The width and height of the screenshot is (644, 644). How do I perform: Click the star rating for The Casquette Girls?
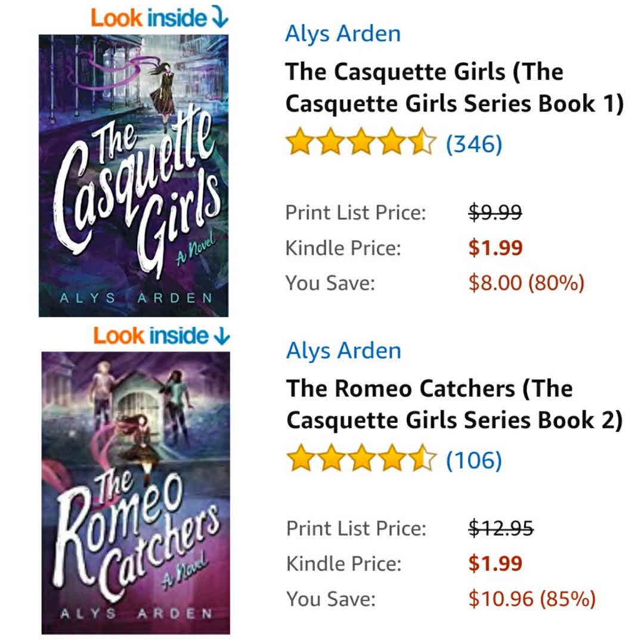361,142
